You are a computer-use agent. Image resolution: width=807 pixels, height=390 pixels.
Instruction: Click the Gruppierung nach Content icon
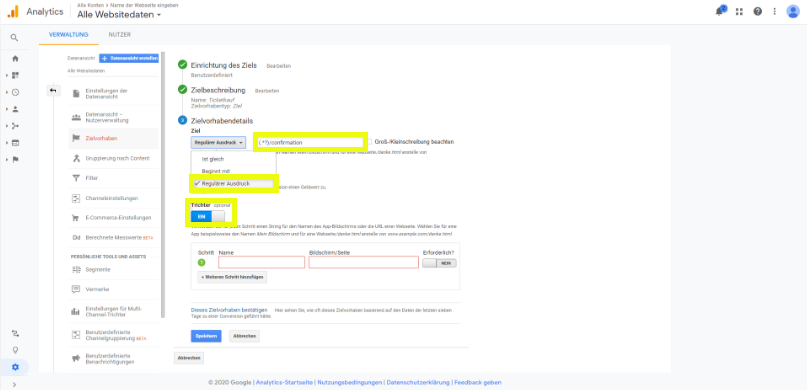(x=76, y=158)
